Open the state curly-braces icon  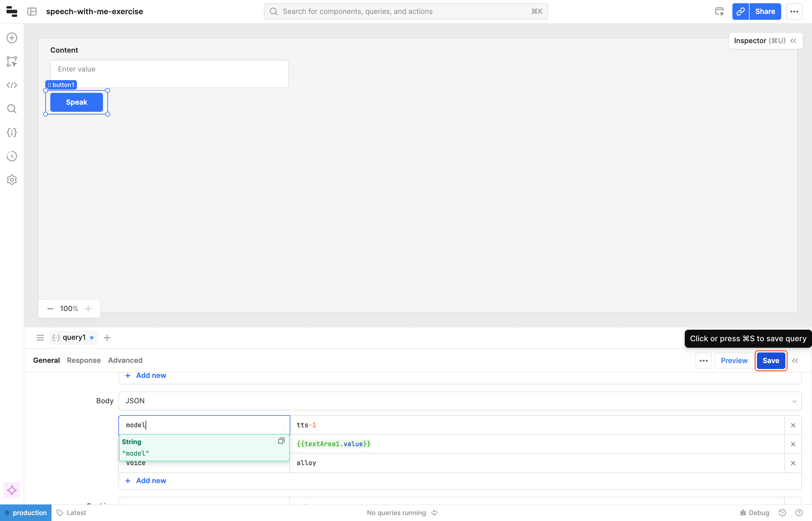tap(12, 132)
